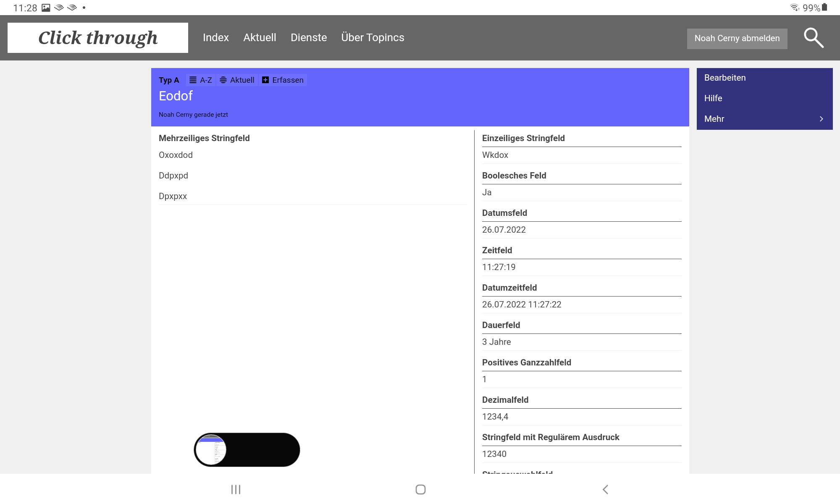Tap the Android home button icon
840x504 pixels.
coord(420,489)
